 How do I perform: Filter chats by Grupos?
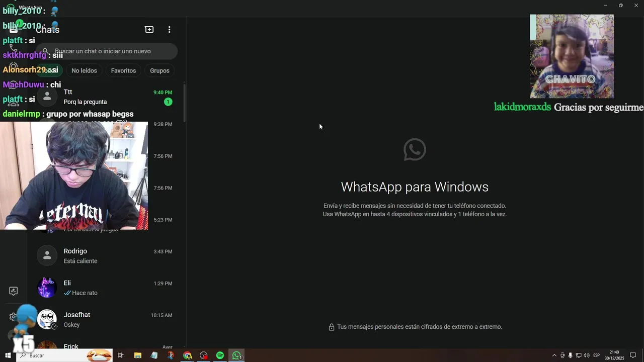pyautogui.click(x=159, y=71)
